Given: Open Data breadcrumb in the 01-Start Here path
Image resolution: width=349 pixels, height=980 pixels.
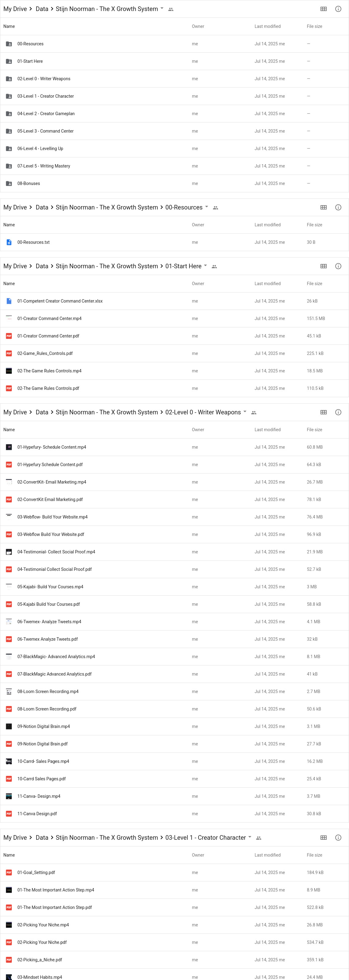Looking at the screenshot, I should tap(42, 266).
